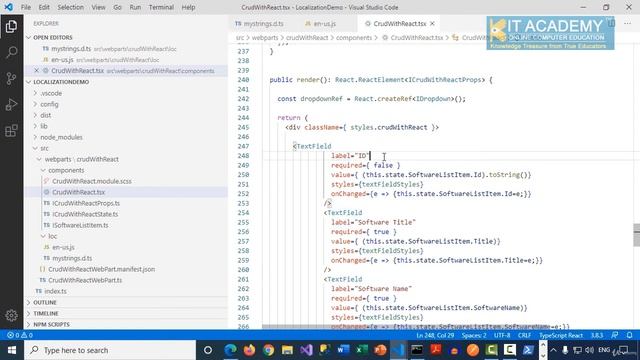Expand the node_modules folder
Viewport: 640px width, 360px height.
point(61,137)
